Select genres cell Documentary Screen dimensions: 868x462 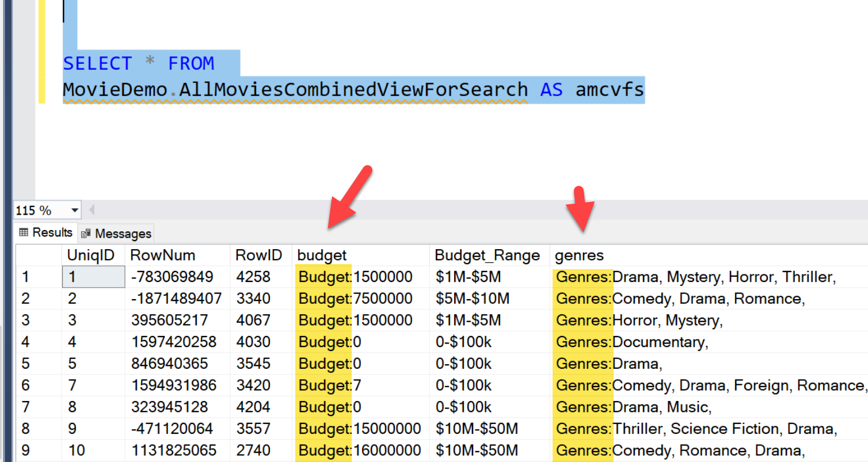pos(709,342)
